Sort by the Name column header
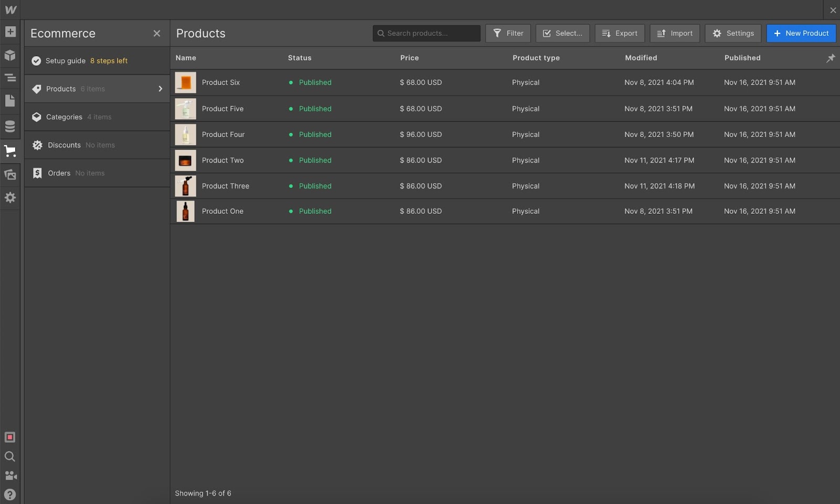This screenshot has height=504, width=840. 186,58
